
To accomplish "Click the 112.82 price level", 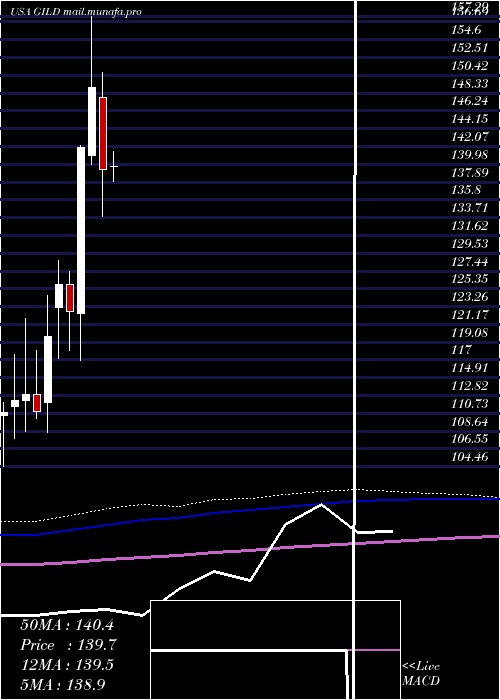I will coord(469,386).
